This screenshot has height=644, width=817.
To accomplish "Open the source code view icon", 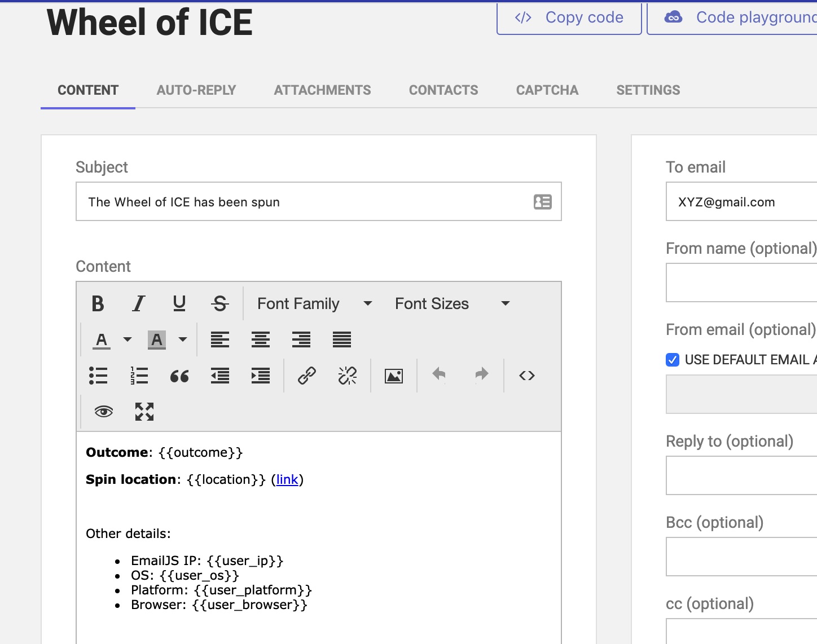I will click(x=526, y=376).
